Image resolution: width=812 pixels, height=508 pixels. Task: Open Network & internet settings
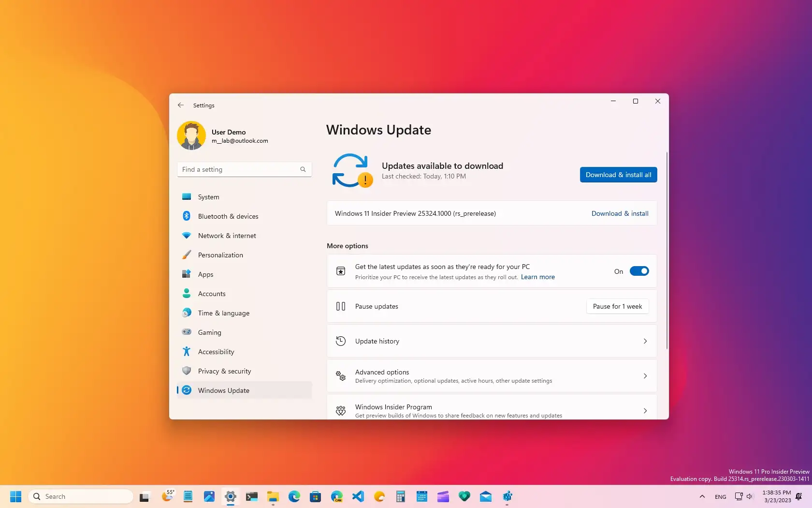pos(244,236)
